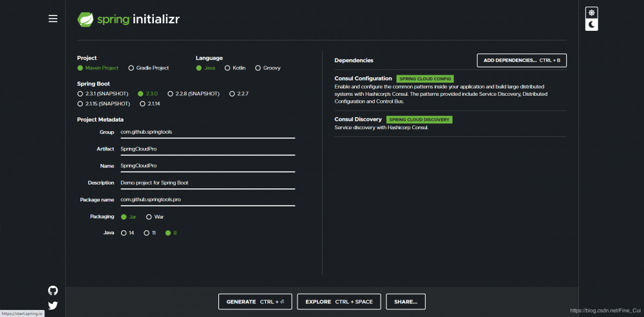Screen dimensions: 644x317
Task: Select the Consul Configuration dependency
Action: pos(451,90)
